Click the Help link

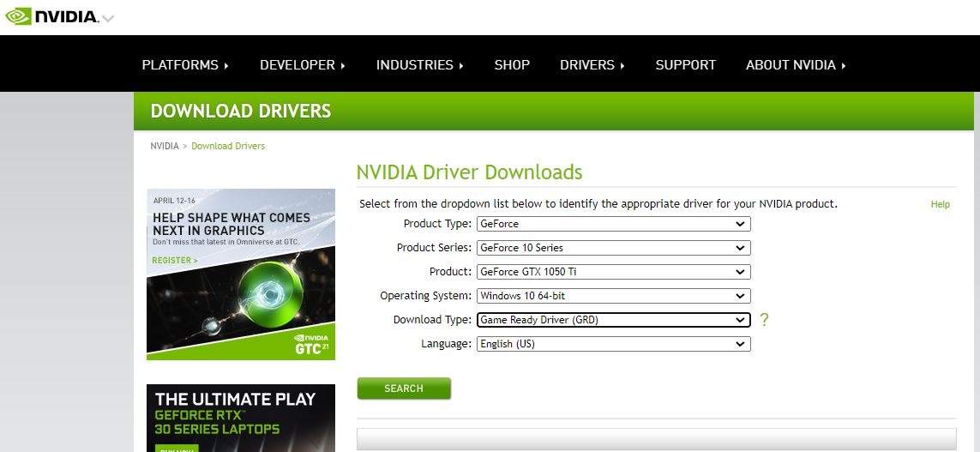click(x=940, y=204)
